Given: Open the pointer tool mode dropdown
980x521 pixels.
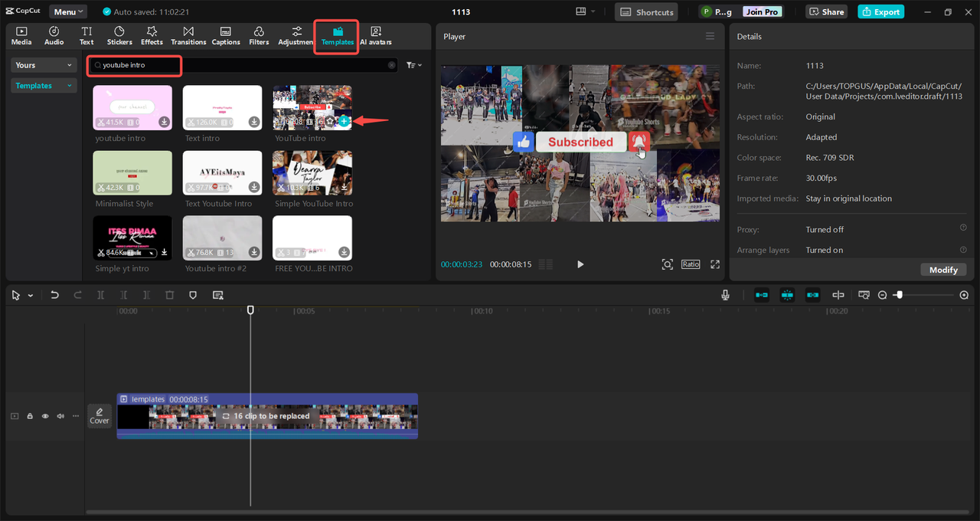Looking at the screenshot, I should 31,296.
